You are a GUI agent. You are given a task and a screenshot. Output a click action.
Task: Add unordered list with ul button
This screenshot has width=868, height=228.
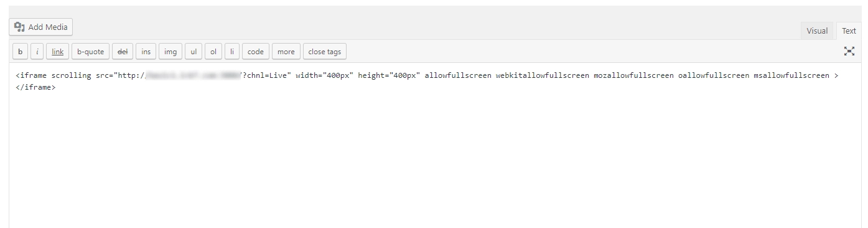coord(194,52)
